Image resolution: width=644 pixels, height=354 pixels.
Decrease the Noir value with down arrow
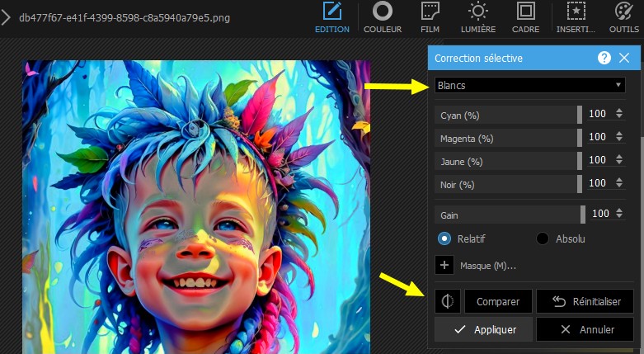(x=619, y=186)
